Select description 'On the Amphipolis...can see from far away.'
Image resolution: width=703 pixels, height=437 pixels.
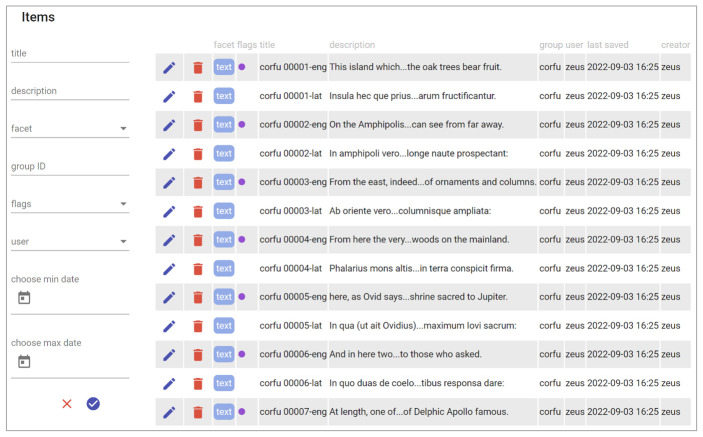(417, 125)
